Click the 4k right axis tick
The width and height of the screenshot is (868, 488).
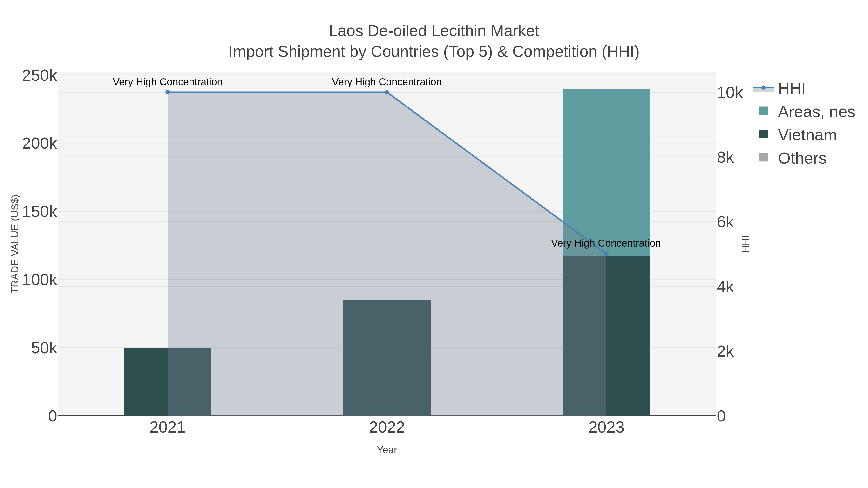coord(725,287)
